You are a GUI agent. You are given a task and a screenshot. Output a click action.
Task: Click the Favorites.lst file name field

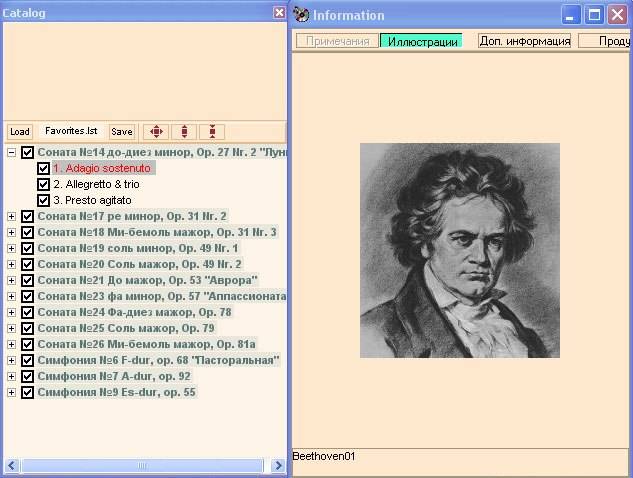point(71,131)
